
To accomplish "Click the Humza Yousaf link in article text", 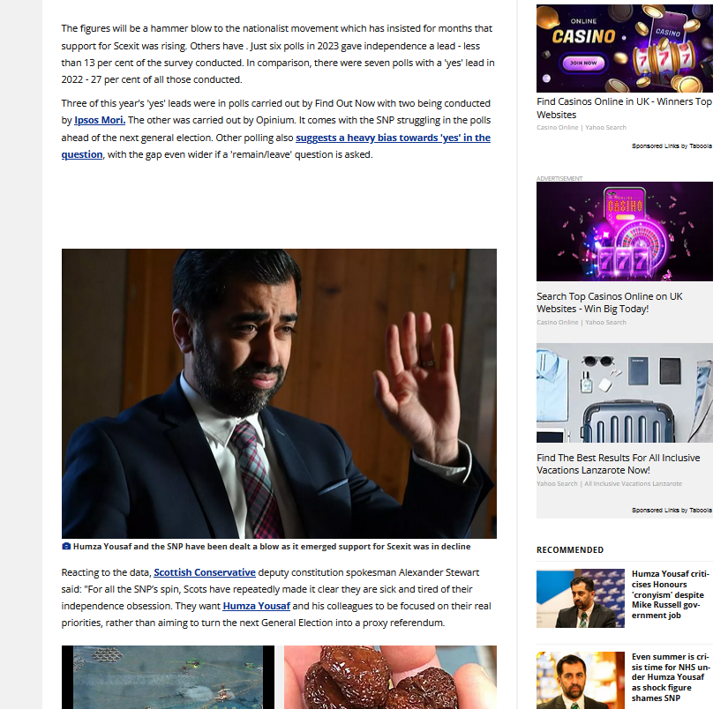I will pyautogui.click(x=256, y=606).
